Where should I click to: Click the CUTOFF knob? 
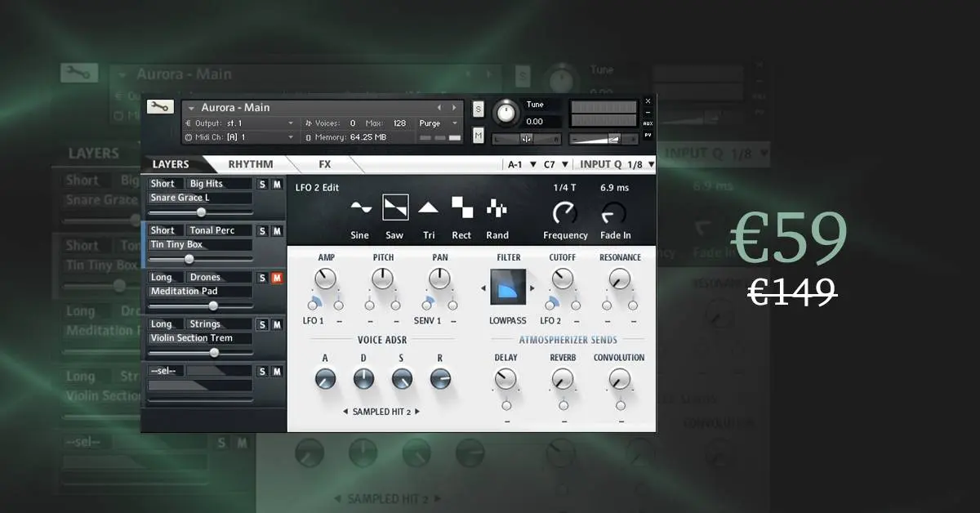point(562,280)
